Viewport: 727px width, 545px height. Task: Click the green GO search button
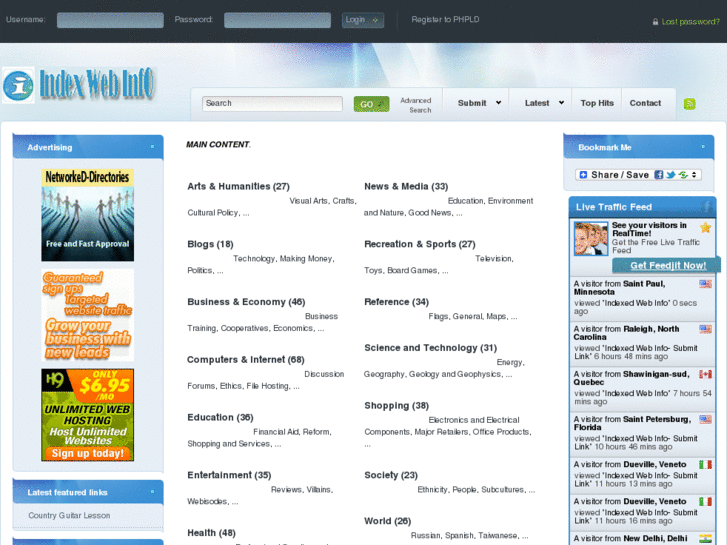pyautogui.click(x=371, y=104)
